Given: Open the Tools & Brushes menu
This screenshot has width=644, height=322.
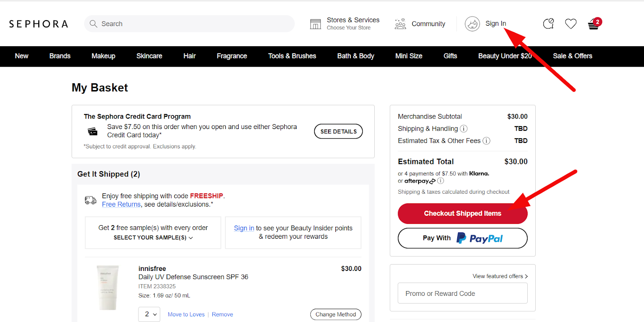Looking at the screenshot, I should (292, 56).
